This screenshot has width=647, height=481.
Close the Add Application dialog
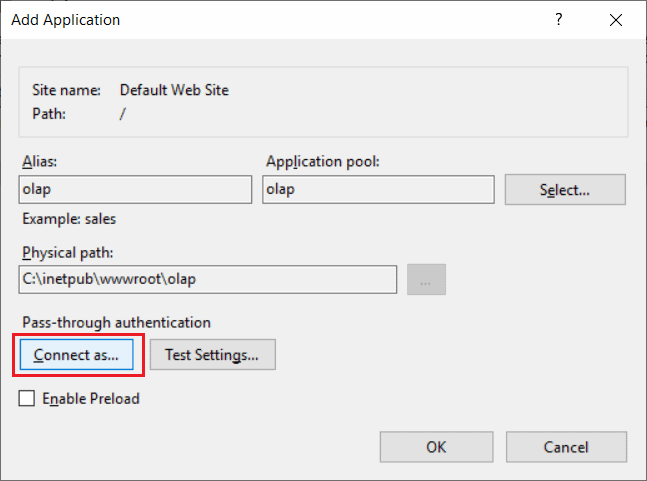click(614, 19)
